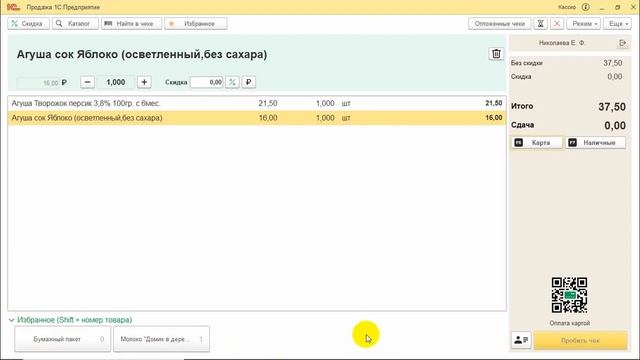The width and height of the screenshot is (640, 360).
Task: Collapse the Избранное favorites section
Action: [11, 320]
